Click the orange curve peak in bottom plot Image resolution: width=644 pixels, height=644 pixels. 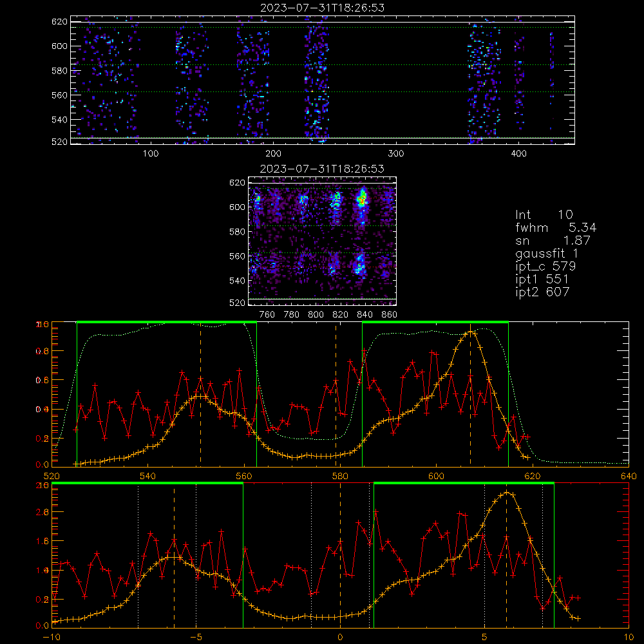tap(506, 493)
